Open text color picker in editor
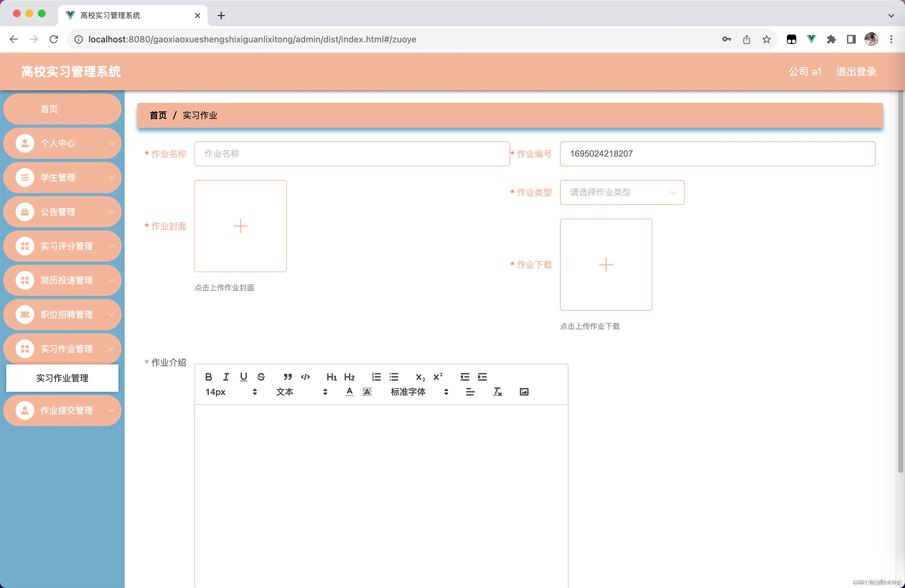 (349, 392)
